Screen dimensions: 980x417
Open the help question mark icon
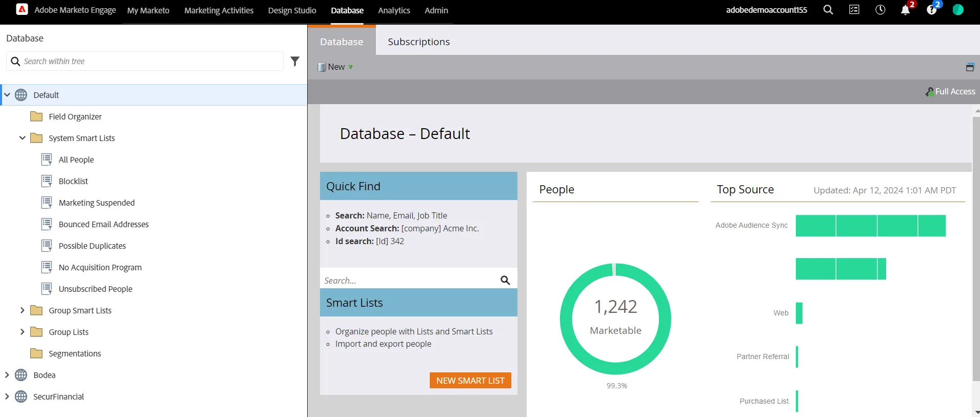[932, 10]
